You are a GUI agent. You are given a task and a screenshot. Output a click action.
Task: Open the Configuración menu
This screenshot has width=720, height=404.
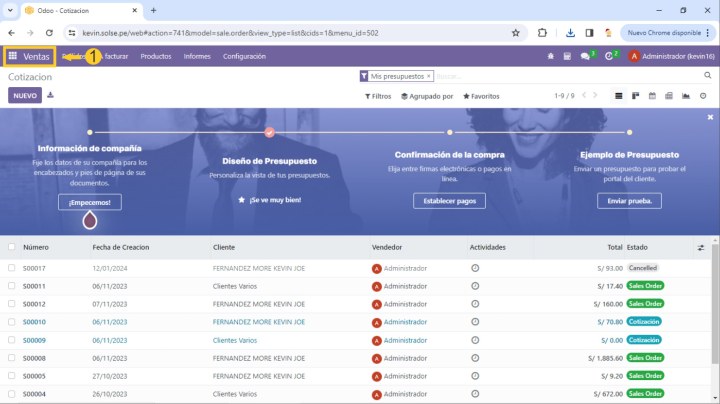coord(244,57)
